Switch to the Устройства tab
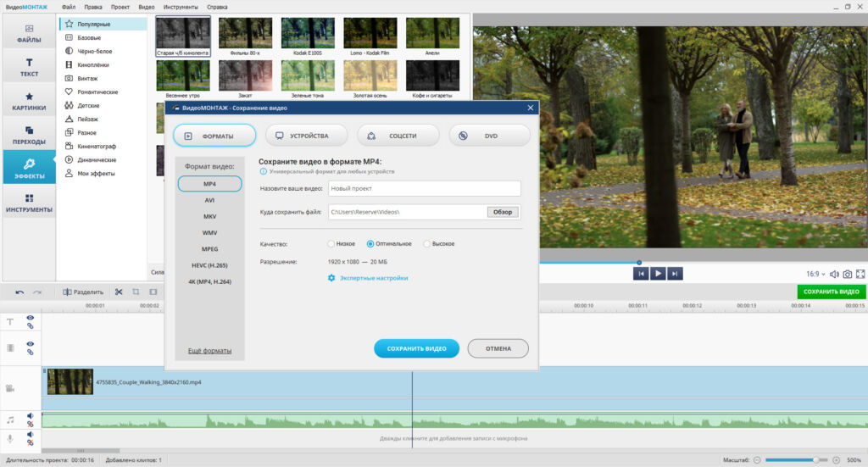Screen dimensions: 868x467 [x=307, y=136]
